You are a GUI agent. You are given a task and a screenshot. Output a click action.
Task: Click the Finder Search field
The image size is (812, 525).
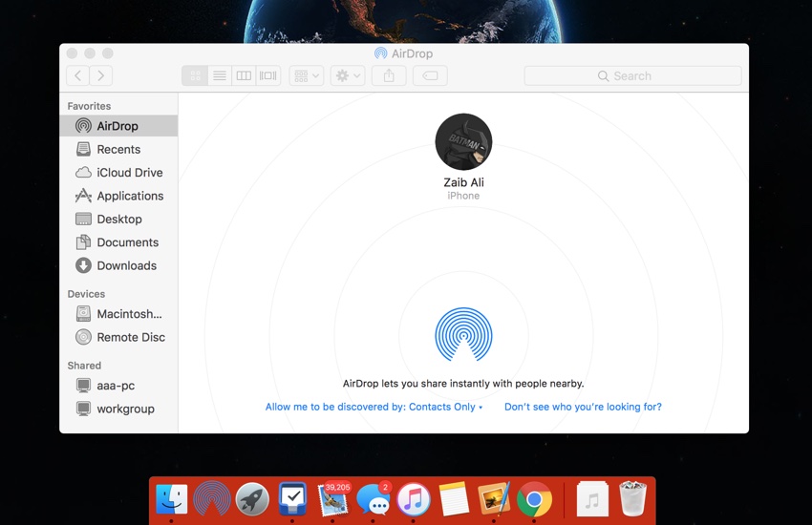(632, 75)
